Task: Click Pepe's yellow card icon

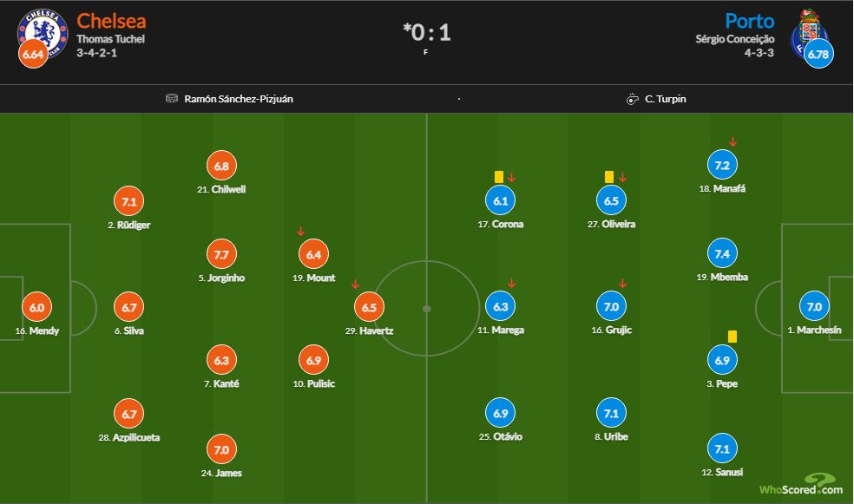Action: point(732,337)
